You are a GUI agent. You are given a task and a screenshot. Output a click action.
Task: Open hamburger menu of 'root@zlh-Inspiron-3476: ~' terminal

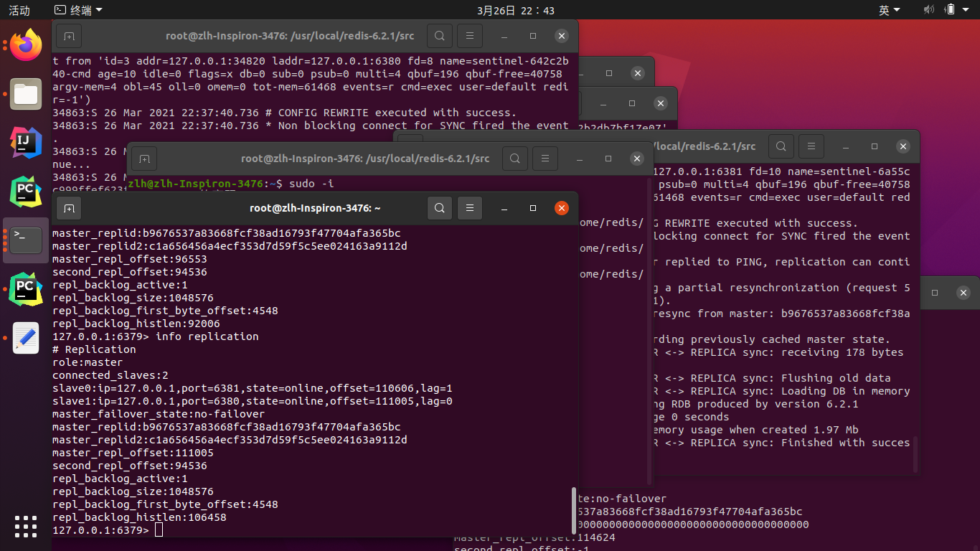click(469, 208)
